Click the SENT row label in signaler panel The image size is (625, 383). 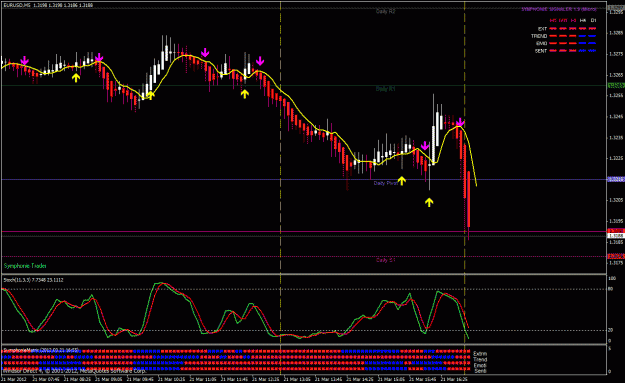[541, 51]
